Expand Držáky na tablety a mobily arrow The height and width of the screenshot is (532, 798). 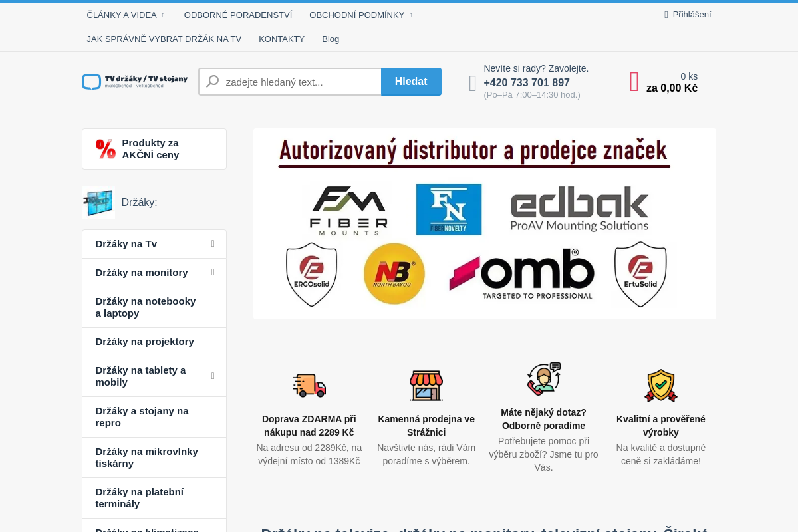point(213,376)
